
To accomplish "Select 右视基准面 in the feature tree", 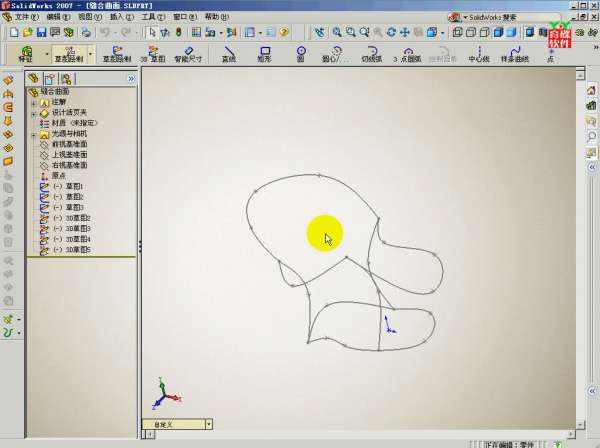I will coord(69,165).
